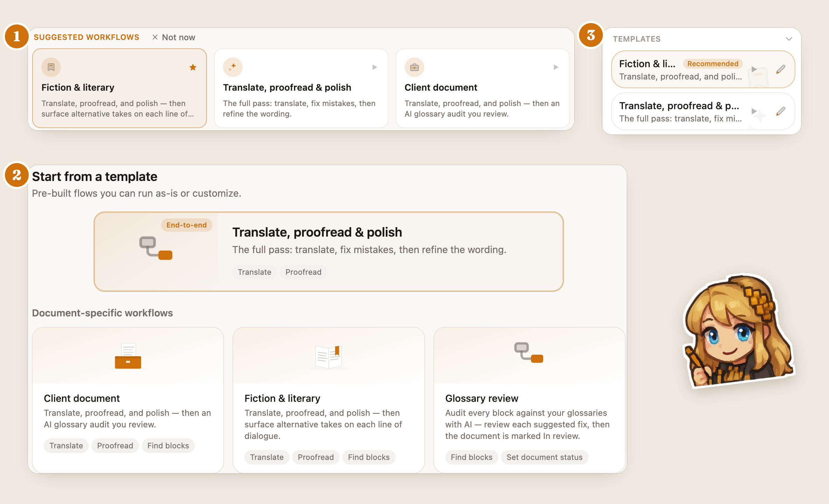Click Proofread tag on Client document card
The width and height of the screenshot is (829, 504).
[115, 446]
